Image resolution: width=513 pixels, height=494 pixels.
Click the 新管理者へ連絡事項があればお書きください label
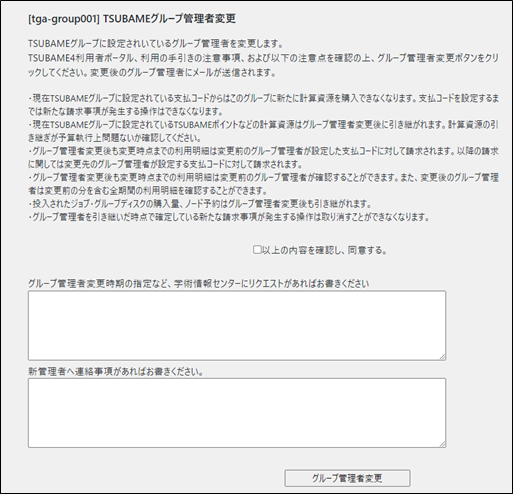116,371
